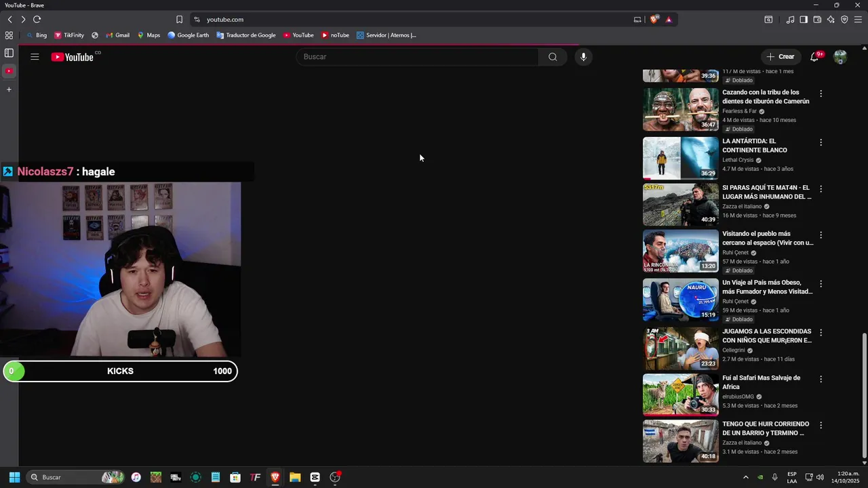Click the install app icon in address bar

pyautogui.click(x=637, y=20)
